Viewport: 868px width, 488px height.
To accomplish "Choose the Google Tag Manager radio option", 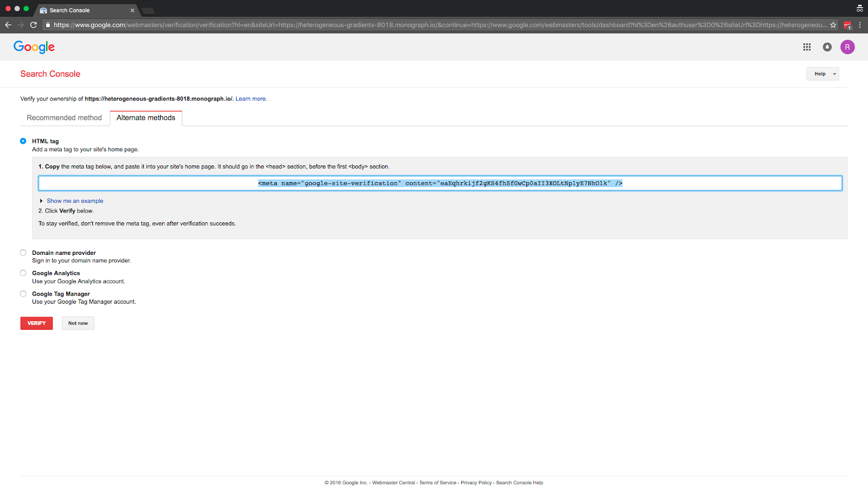I will coord(23,294).
